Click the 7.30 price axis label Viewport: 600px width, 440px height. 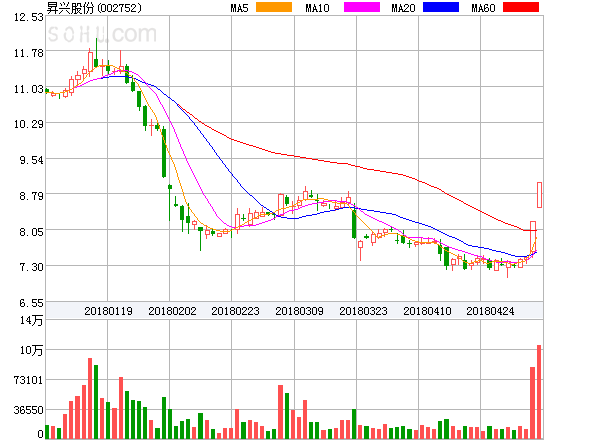(32, 267)
